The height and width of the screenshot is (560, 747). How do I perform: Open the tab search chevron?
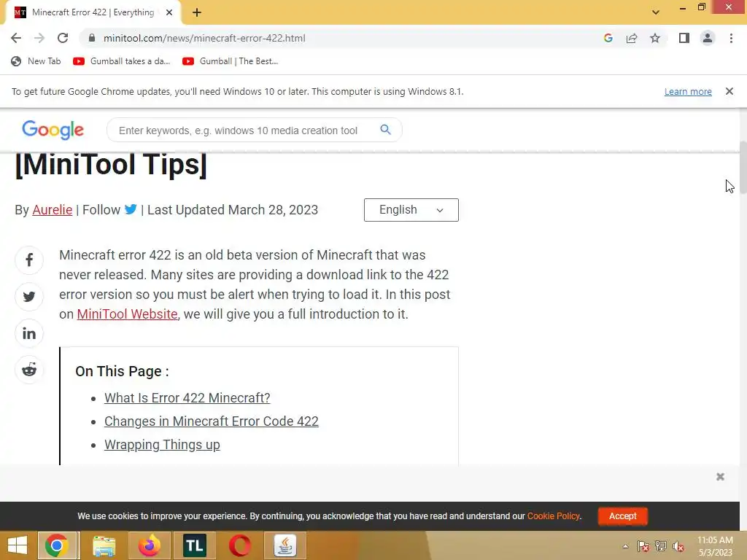(656, 12)
